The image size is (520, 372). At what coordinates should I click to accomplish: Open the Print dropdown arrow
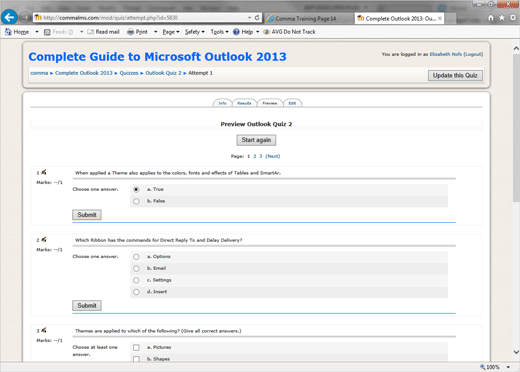155,32
